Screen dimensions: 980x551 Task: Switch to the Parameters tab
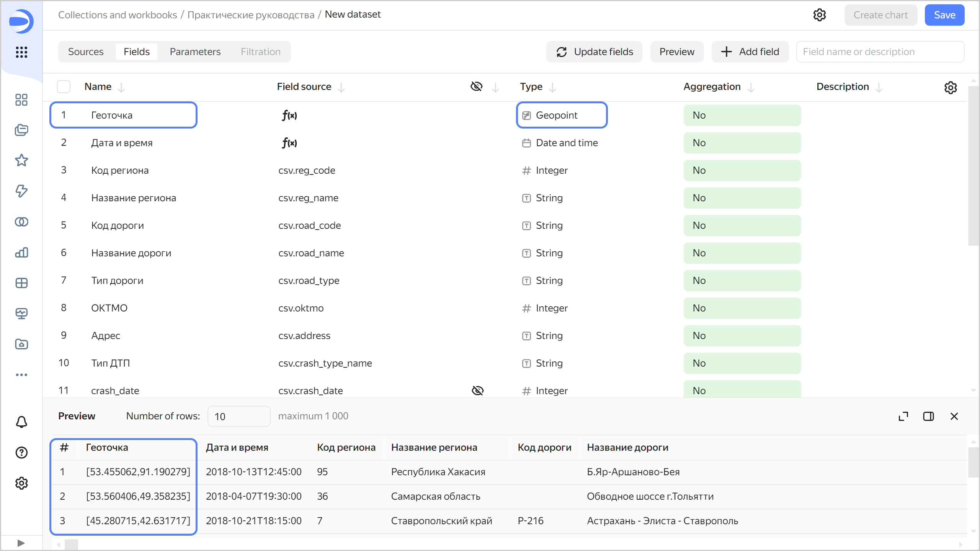(195, 52)
